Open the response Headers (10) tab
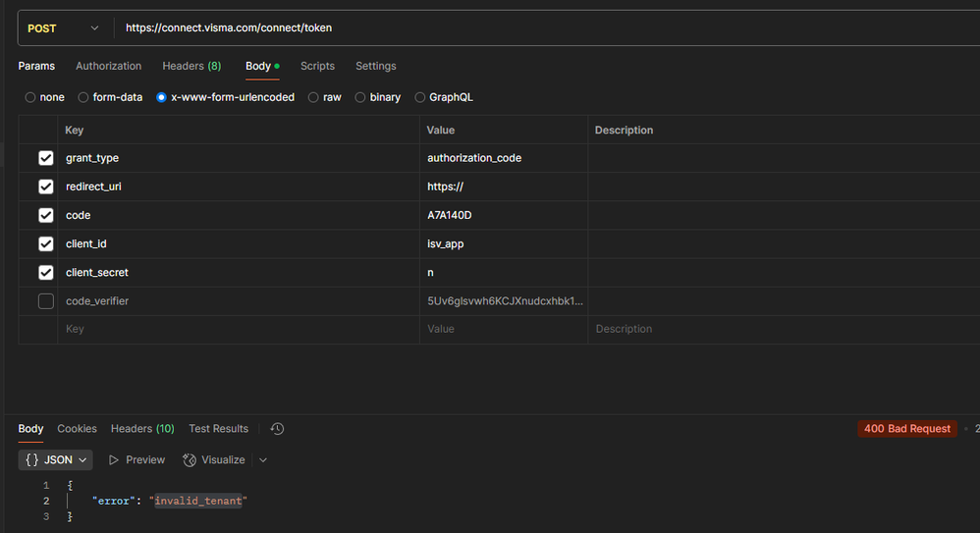Image resolution: width=980 pixels, height=533 pixels. (142, 429)
